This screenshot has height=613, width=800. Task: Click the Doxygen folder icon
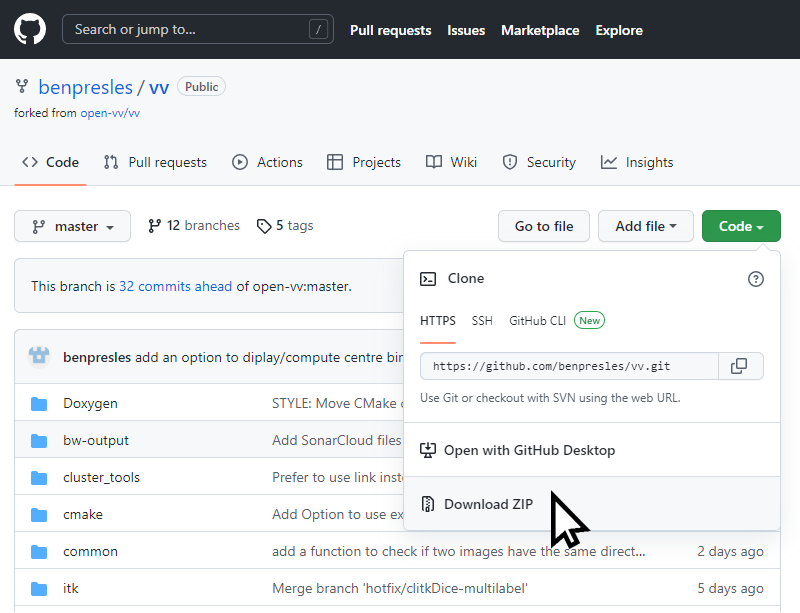pos(39,404)
